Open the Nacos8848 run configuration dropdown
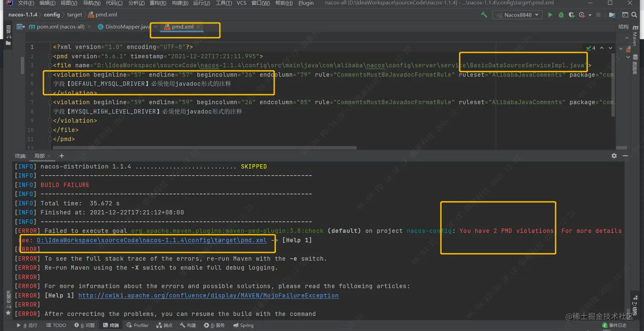 click(x=517, y=15)
